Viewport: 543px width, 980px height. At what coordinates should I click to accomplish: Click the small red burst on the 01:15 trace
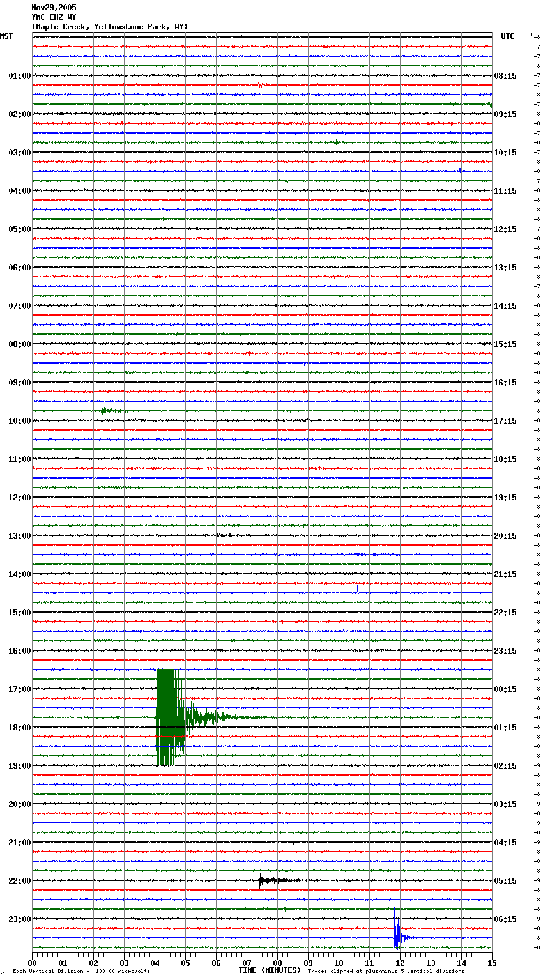click(x=262, y=84)
